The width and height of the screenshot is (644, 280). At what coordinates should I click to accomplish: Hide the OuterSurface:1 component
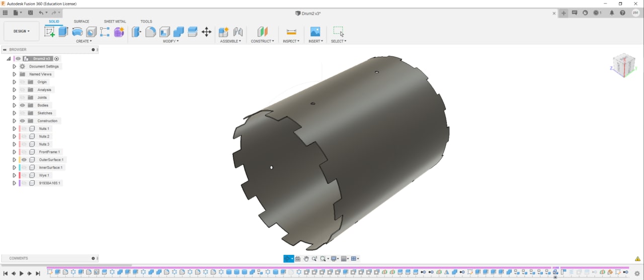[x=24, y=160]
